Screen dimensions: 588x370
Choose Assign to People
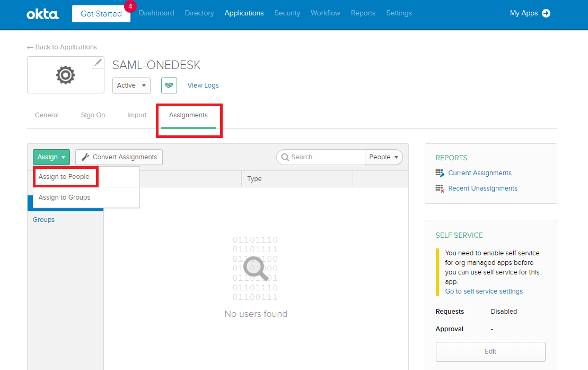(x=64, y=177)
